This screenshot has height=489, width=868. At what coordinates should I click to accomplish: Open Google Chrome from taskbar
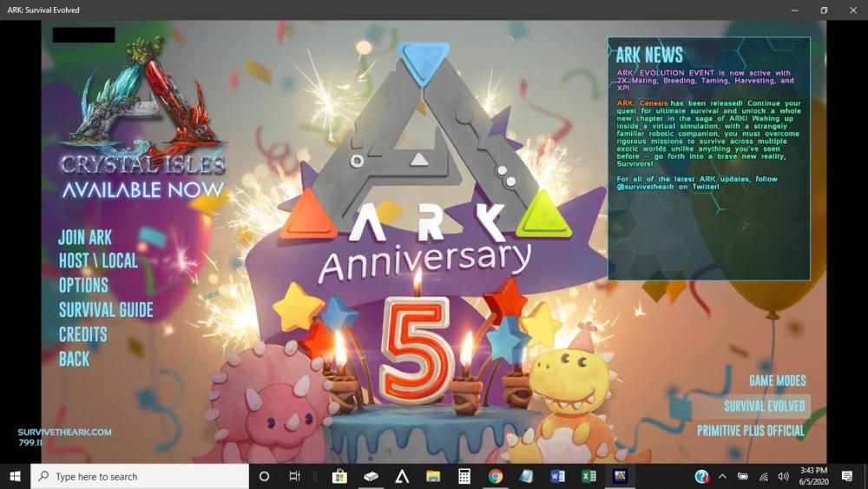tap(496, 476)
